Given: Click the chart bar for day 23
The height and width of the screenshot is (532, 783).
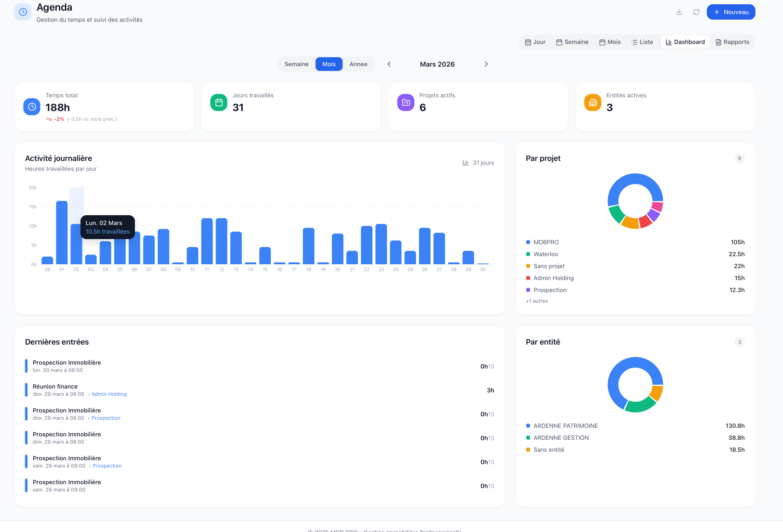Looking at the screenshot, I should [381, 244].
